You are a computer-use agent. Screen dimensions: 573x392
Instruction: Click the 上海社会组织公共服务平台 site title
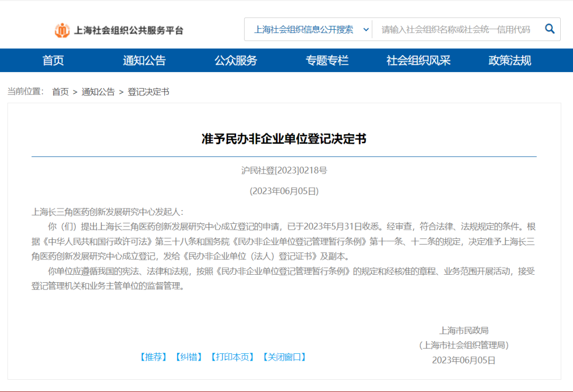click(128, 31)
